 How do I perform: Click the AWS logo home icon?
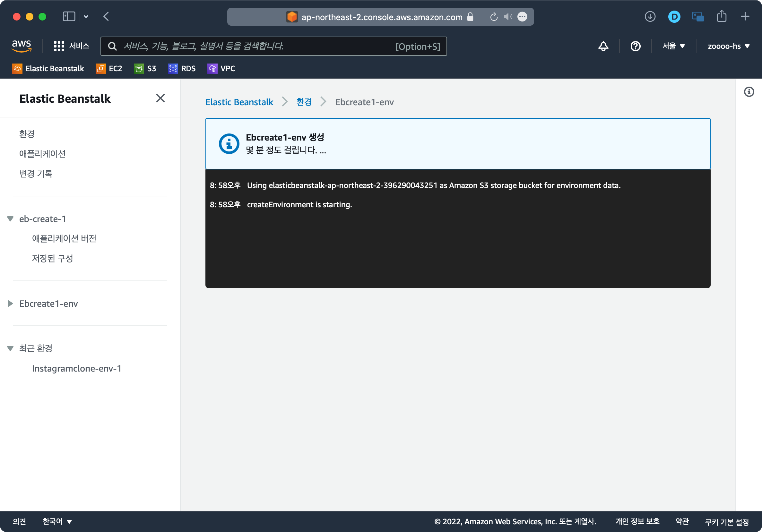[22, 46]
